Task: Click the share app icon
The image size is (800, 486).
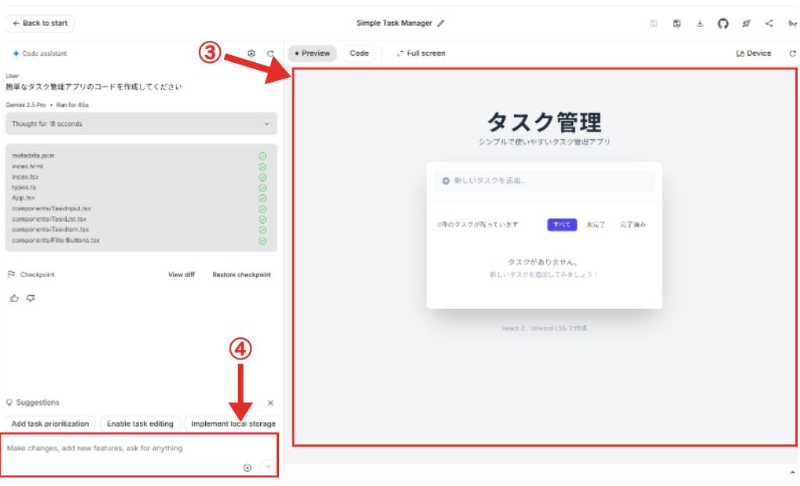Action: pos(769,23)
